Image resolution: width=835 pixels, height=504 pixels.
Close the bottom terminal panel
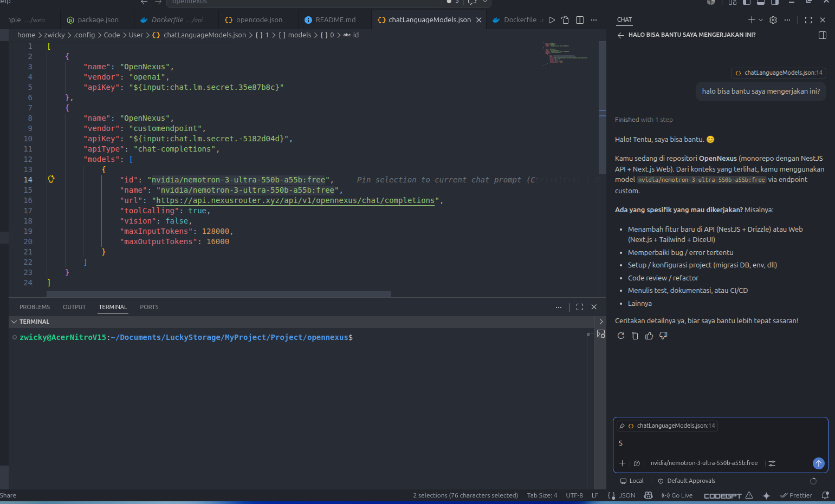594,307
